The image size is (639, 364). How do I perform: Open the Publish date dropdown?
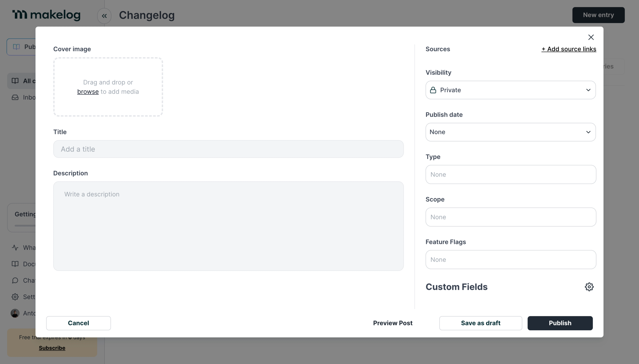pyautogui.click(x=510, y=132)
